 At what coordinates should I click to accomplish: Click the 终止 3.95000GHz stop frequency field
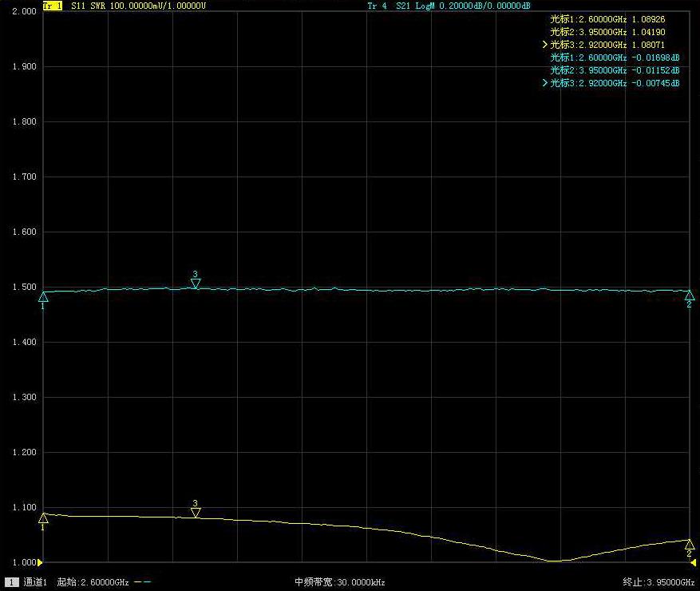[659, 582]
